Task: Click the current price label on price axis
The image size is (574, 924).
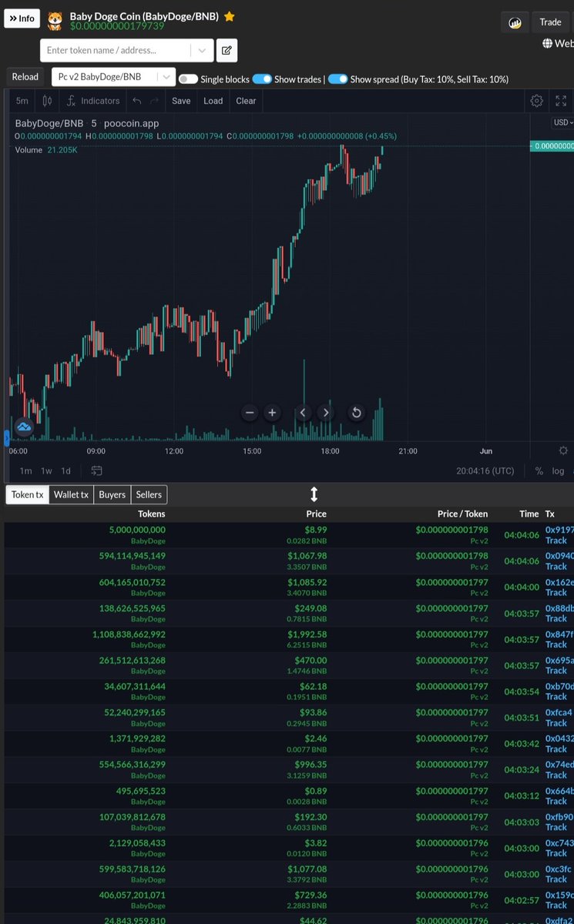Action: tap(552, 146)
